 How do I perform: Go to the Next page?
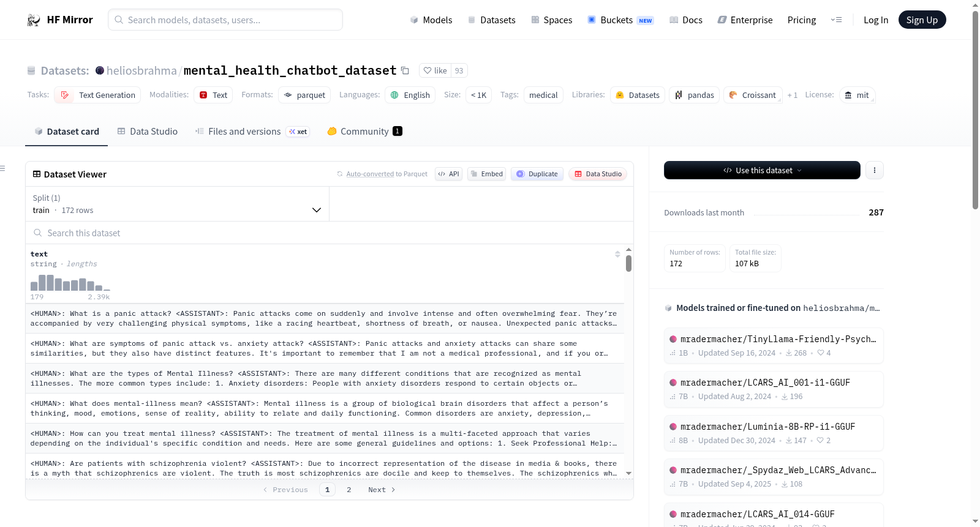[x=382, y=490]
